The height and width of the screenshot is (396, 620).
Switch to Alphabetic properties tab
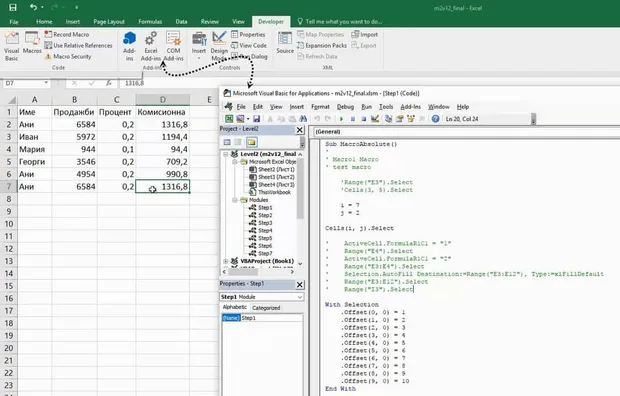(234, 307)
